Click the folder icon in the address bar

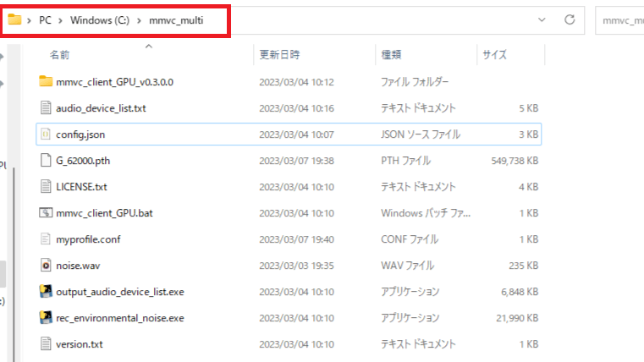[14, 19]
